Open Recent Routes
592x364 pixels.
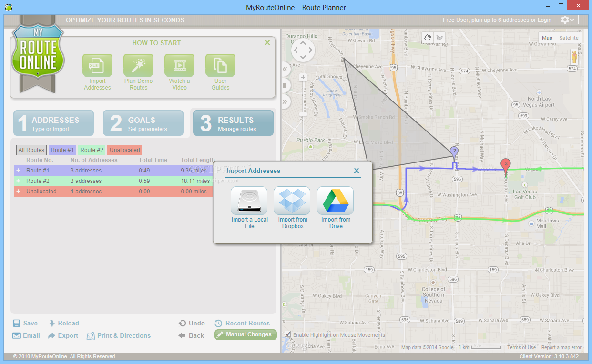pyautogui.click(x=243, y=323)
